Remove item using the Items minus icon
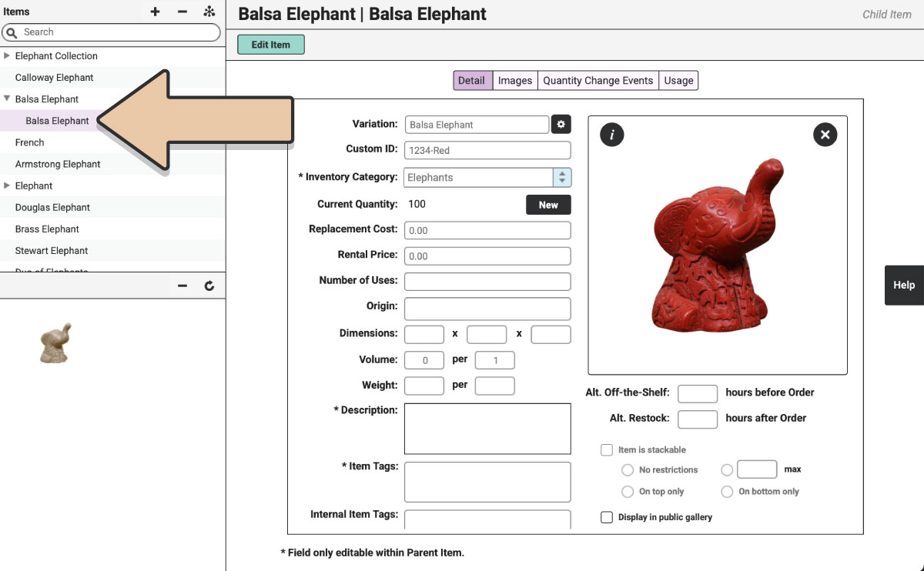Viewport: 924px width, 571px height. (x=182, y=12)
